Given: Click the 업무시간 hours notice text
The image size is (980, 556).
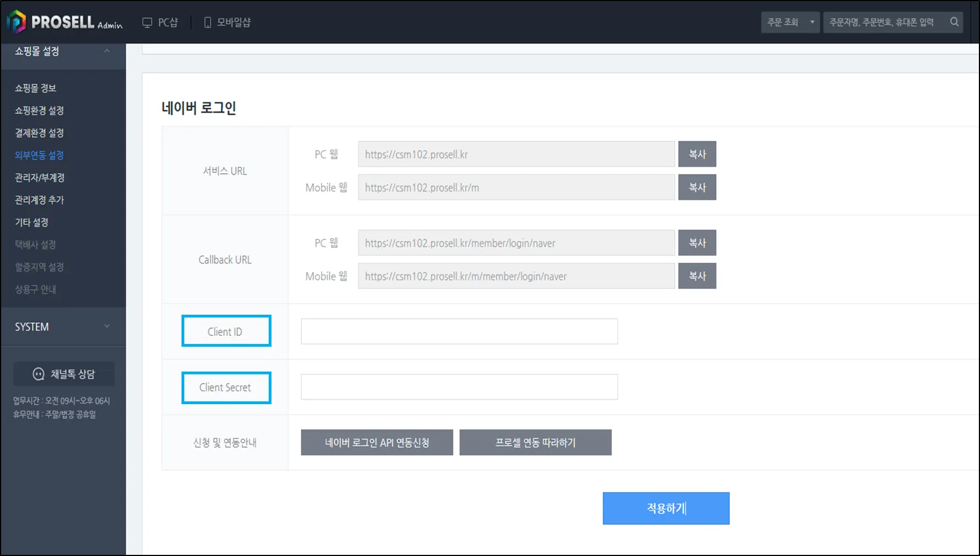Looking at the screenshot, I should tap(62, 401).
